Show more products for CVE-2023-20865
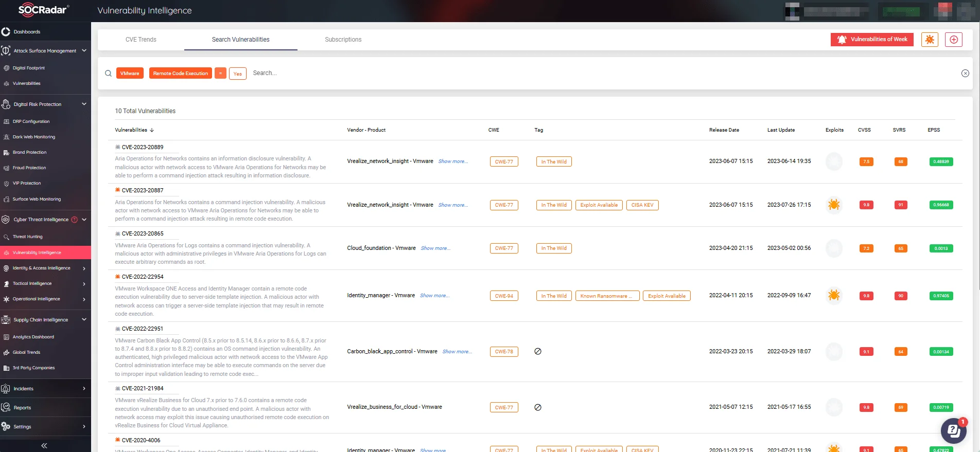This screenshot has width=980, height=452. coord(435,248)
